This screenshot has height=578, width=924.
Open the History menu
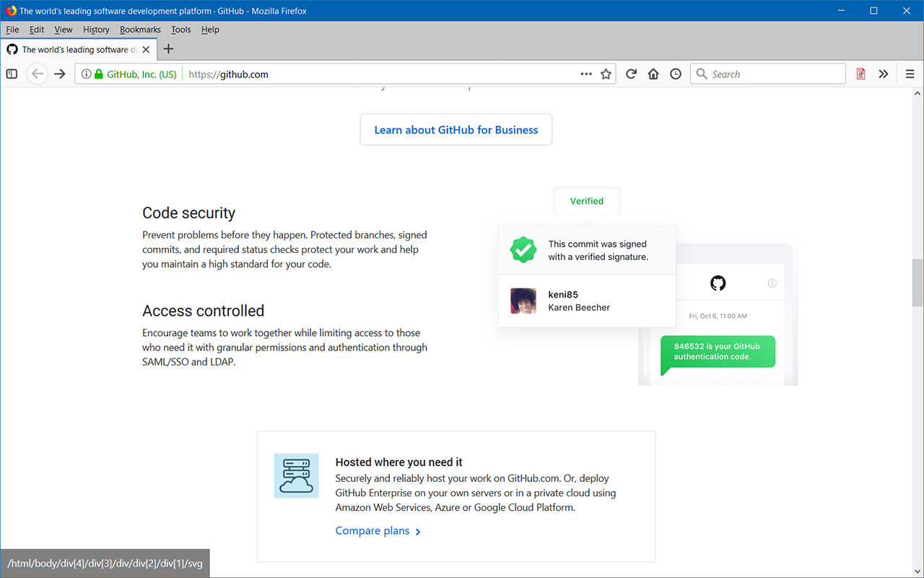pyautogui.click(x=96, y=30)
